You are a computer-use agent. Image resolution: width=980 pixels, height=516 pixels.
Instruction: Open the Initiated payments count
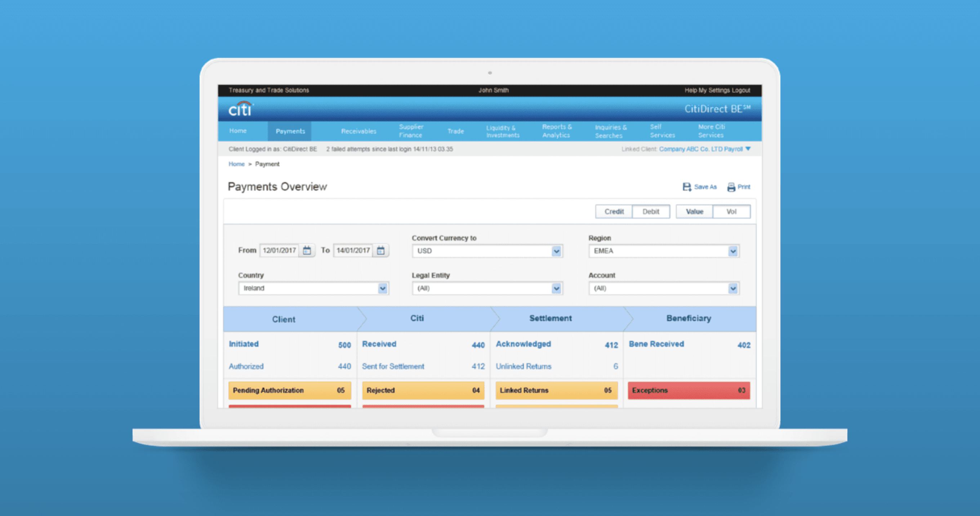click(344, 345)
